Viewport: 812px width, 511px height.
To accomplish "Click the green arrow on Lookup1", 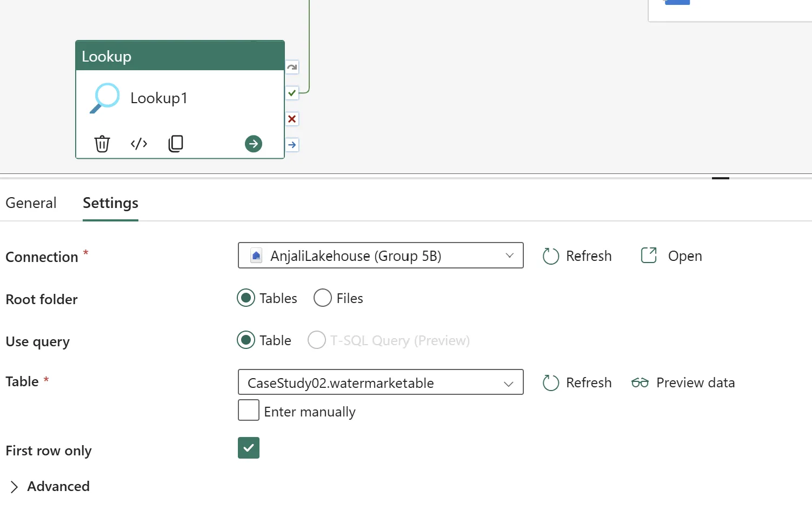I will [254, 144].
